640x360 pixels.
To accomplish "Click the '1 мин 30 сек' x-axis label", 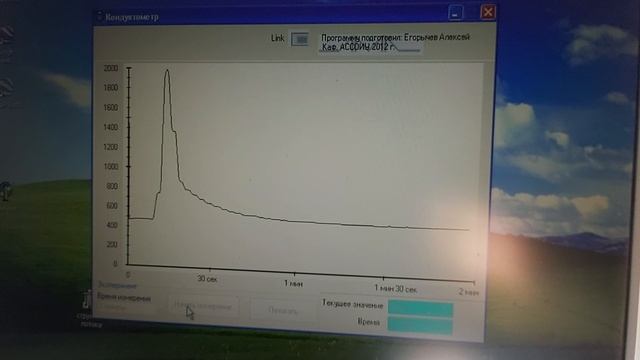I will click(x=396, y=289).
